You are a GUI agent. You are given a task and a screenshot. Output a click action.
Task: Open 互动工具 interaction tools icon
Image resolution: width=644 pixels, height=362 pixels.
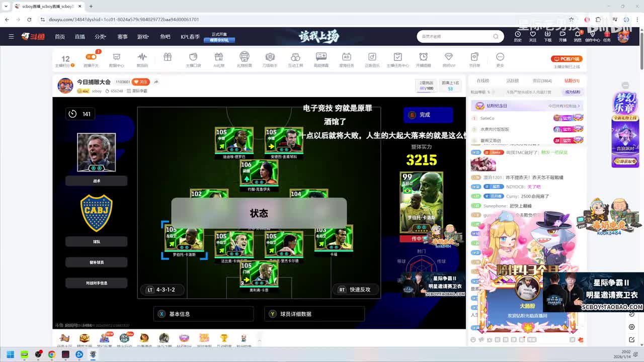(296, 60)
